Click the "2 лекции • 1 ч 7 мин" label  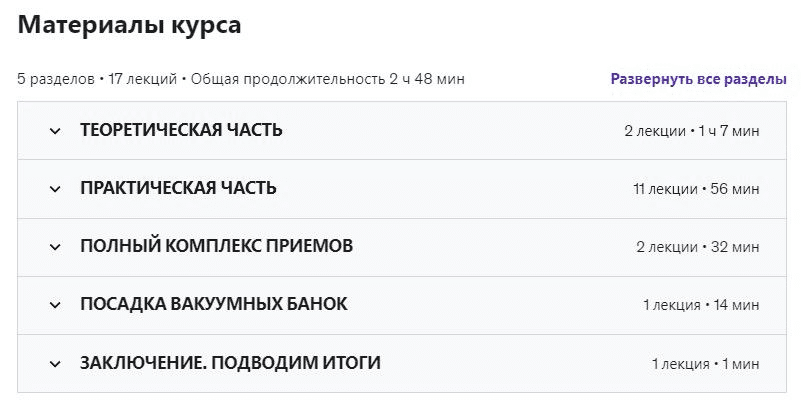pyautogui.click(x=691, y=131)
